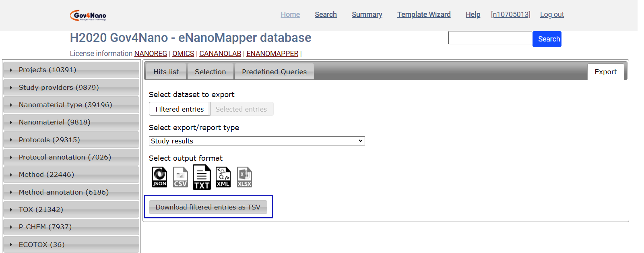Open the Help page link
Viewport: 644px width, 253px height.
(x=473, y=15)
